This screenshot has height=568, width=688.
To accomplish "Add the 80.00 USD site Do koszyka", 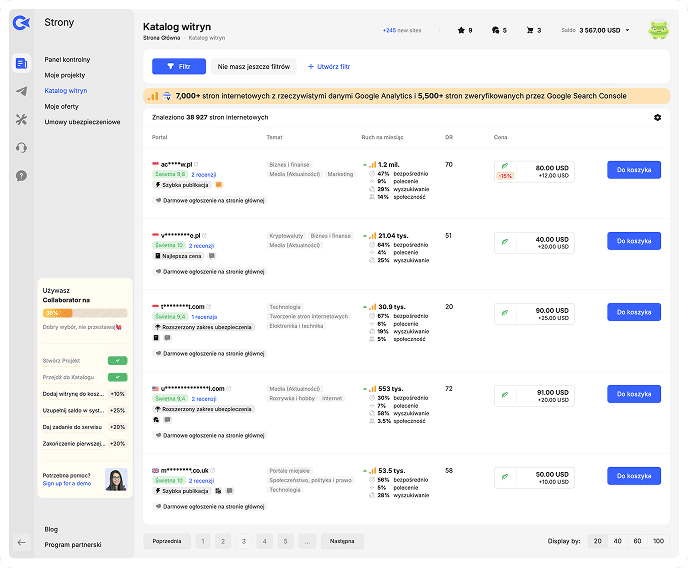I will 634,170.
